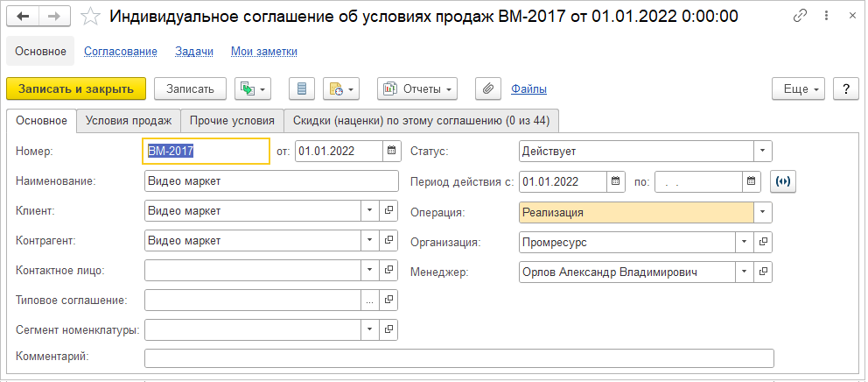
Task: Click the document list icon in the toolbar
Action: coord(303,88)
